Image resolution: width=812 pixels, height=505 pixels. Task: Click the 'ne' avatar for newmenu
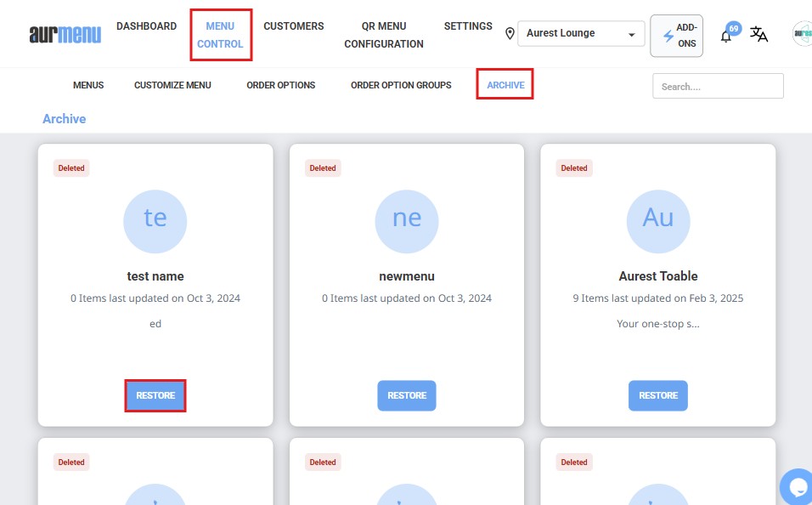pos(407,220)
